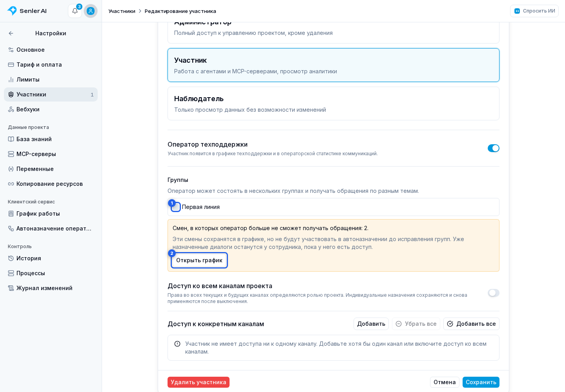
Task: Toggle the Оператор техподдержки switch
Action: tap(493, 148)
